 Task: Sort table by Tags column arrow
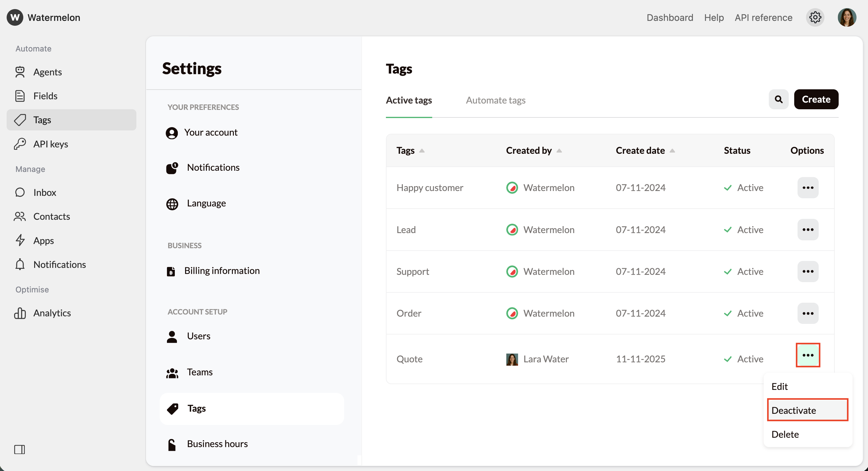coord(422,151)
